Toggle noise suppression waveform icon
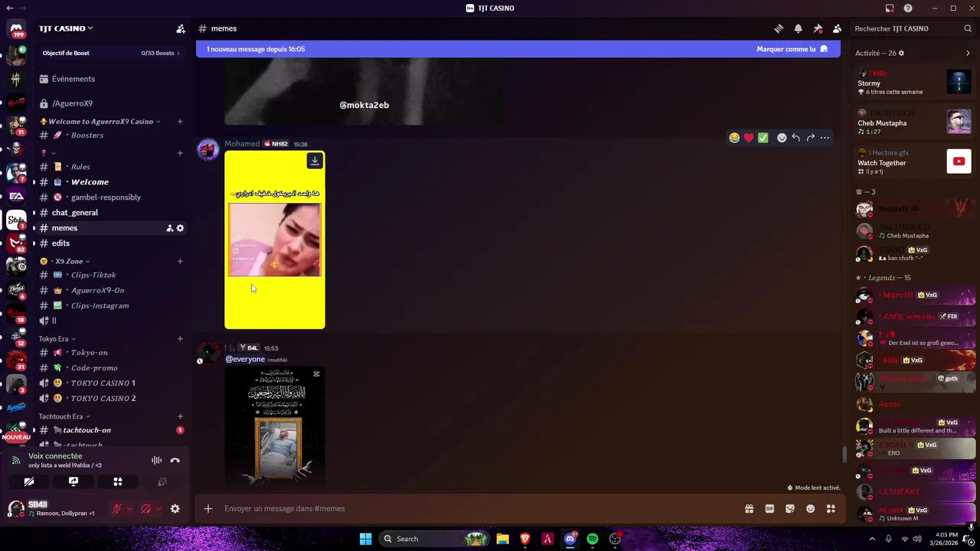This screenshot has height=551, width=980. pos(156,460)
